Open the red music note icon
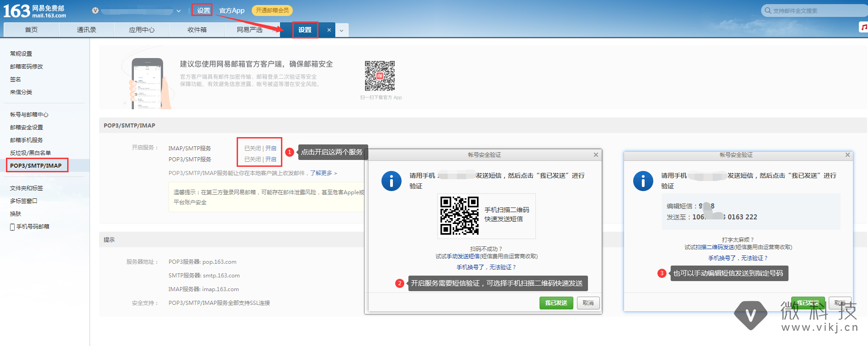Viewport: 868px width, 346px height. click(863, 27)
